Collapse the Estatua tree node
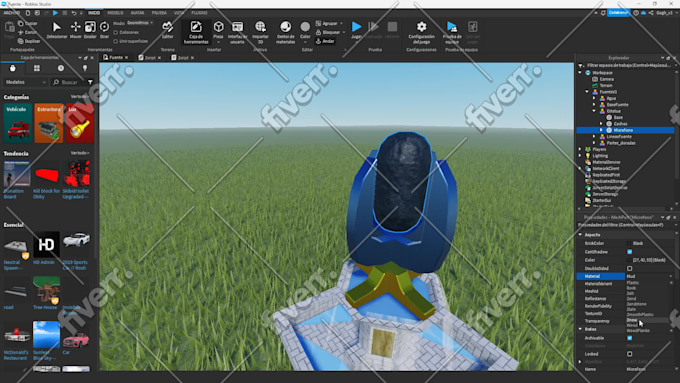Viewport: 680px width, 383px height. coord(594,111)
